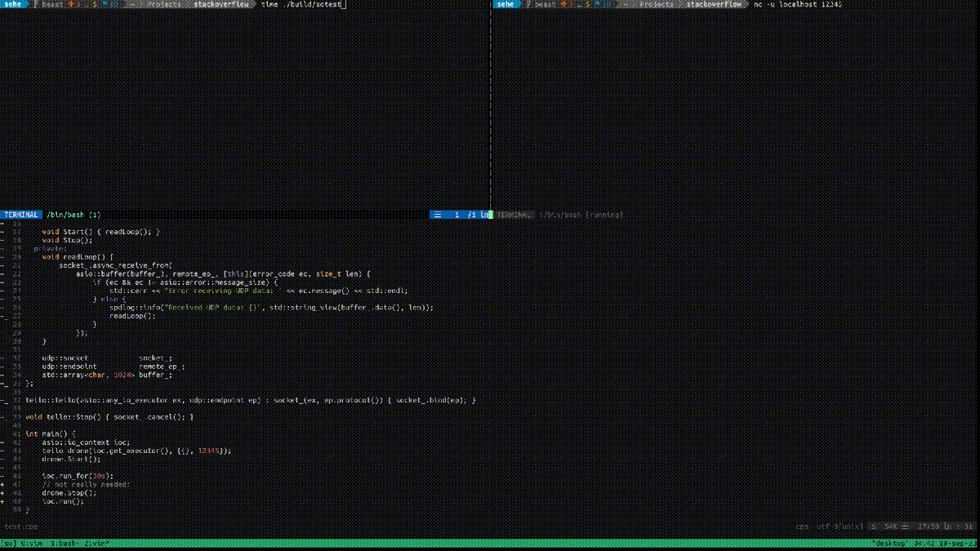
Task: Click 'Projects' path segment in right pane prompt
Action: tap(657, 4)
